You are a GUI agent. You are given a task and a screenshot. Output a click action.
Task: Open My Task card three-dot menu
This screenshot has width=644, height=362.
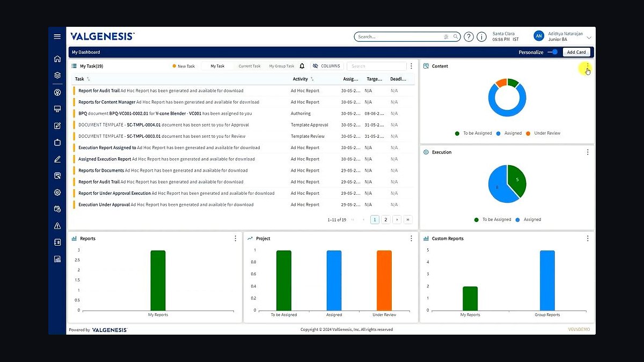pyautogui.click(x=412, y=66)
